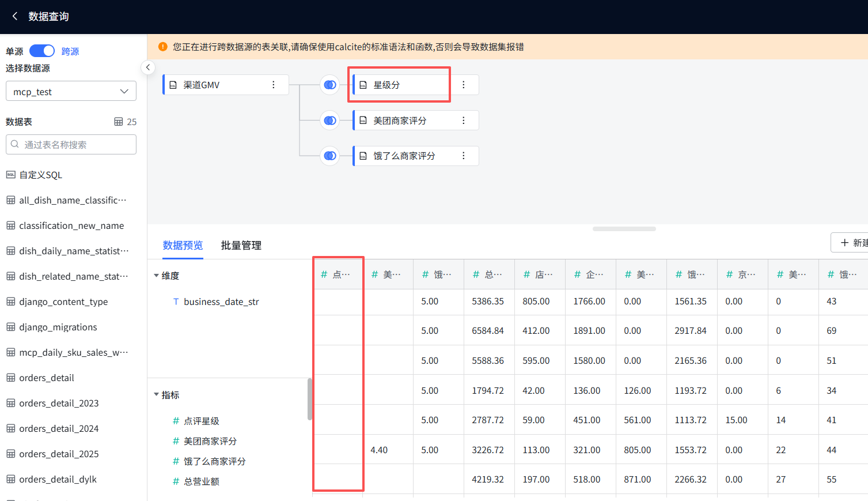868x501 pixels.
Task: Collapse the 维度 section
Action: [x=156, y=276]
